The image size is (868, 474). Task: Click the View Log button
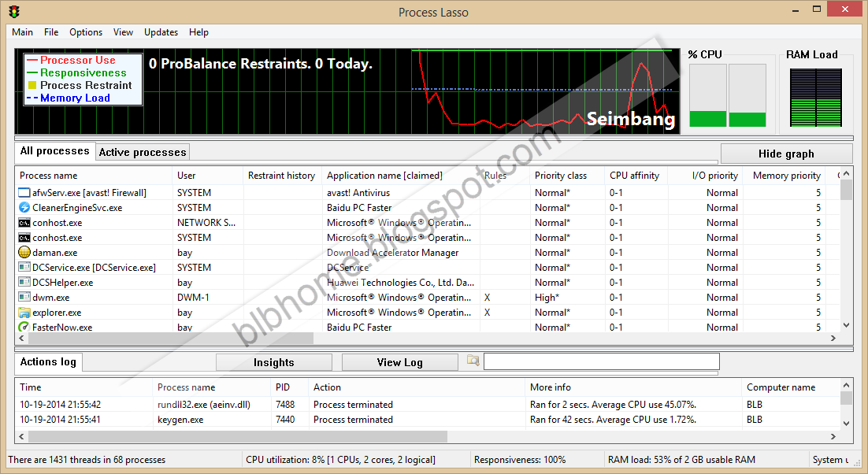399,362
